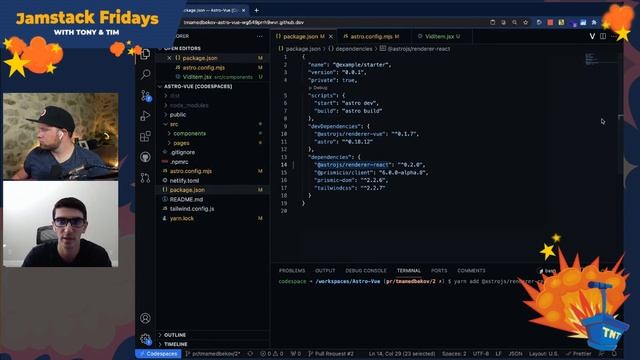
Task: Open the Source Control view
Action: pyautogui.click(x=145, y=96)
